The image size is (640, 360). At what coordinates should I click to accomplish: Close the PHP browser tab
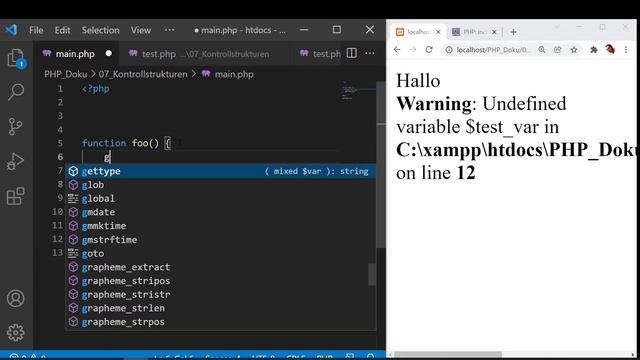494,32
